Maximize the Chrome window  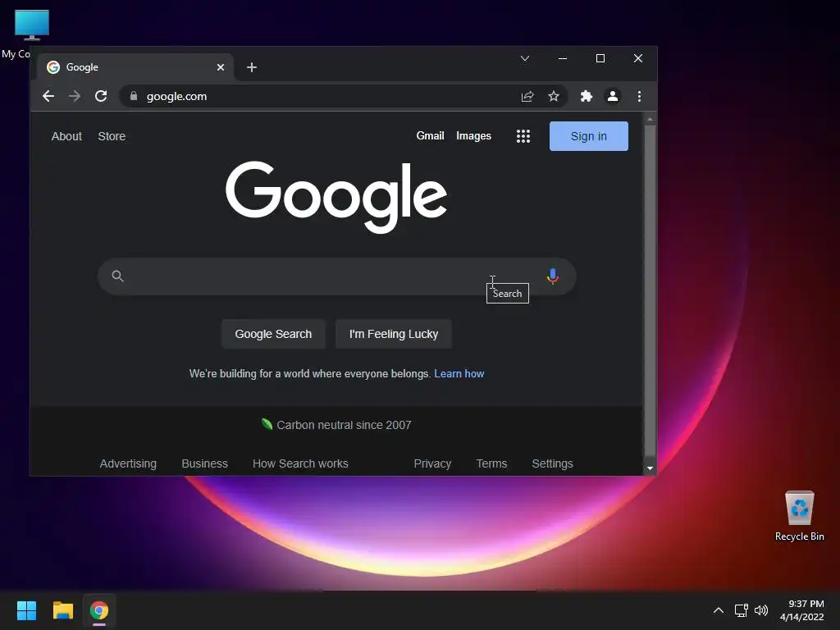[600, 58]
